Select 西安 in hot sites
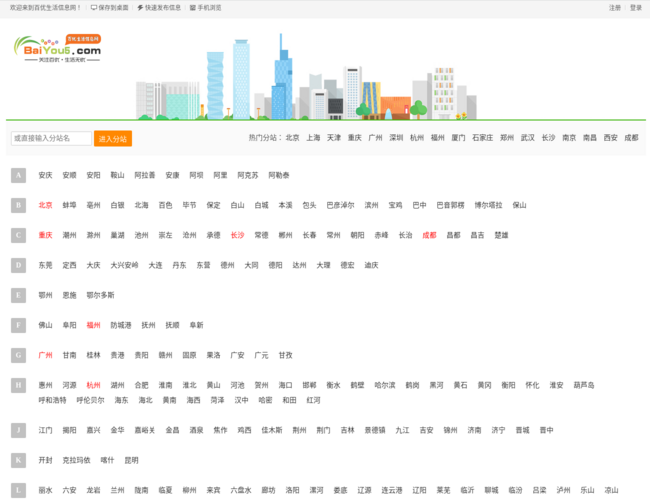This screenshot has height=500, width=650. (x=610, y=138)
